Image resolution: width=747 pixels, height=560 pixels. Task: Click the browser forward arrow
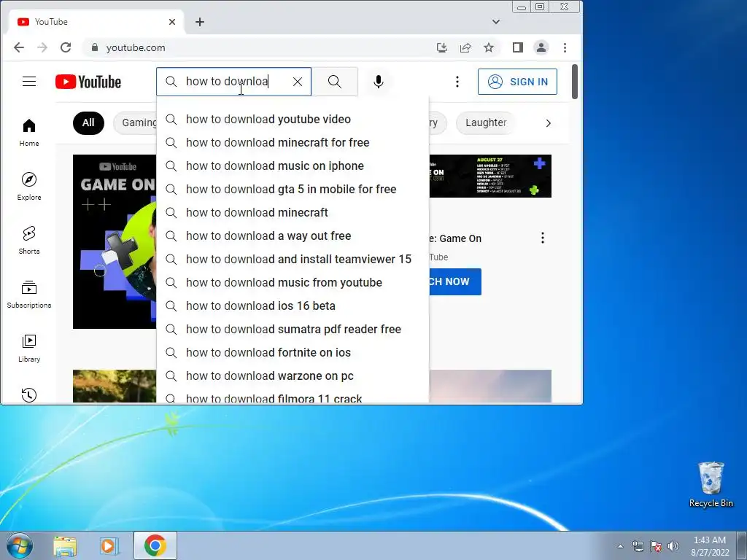tap(42, 47)
